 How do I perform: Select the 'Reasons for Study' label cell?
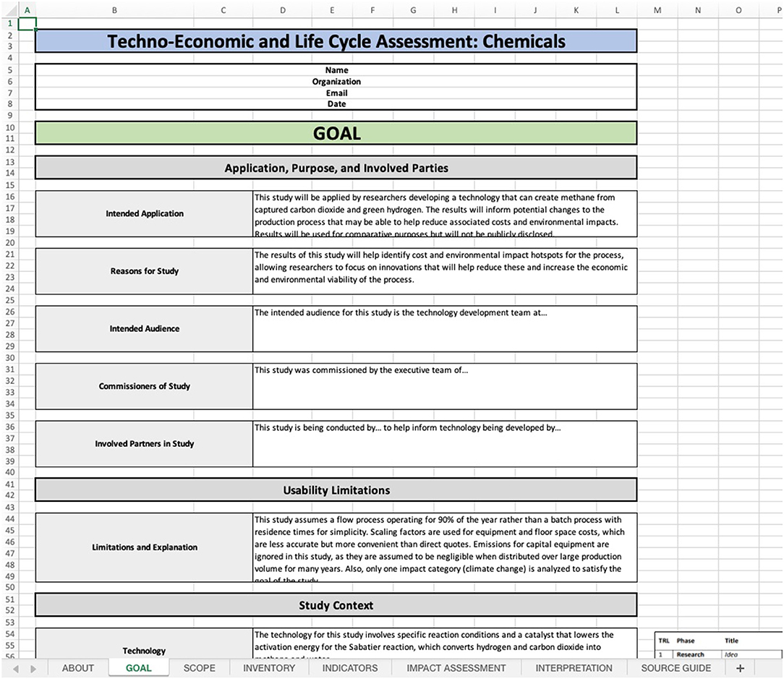click(x=145, y=271)
